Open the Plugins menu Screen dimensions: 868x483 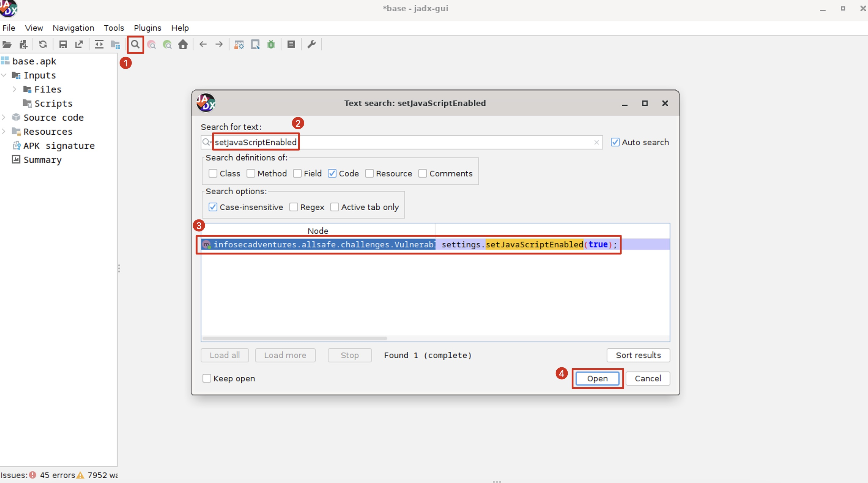(x=148, y=28)
